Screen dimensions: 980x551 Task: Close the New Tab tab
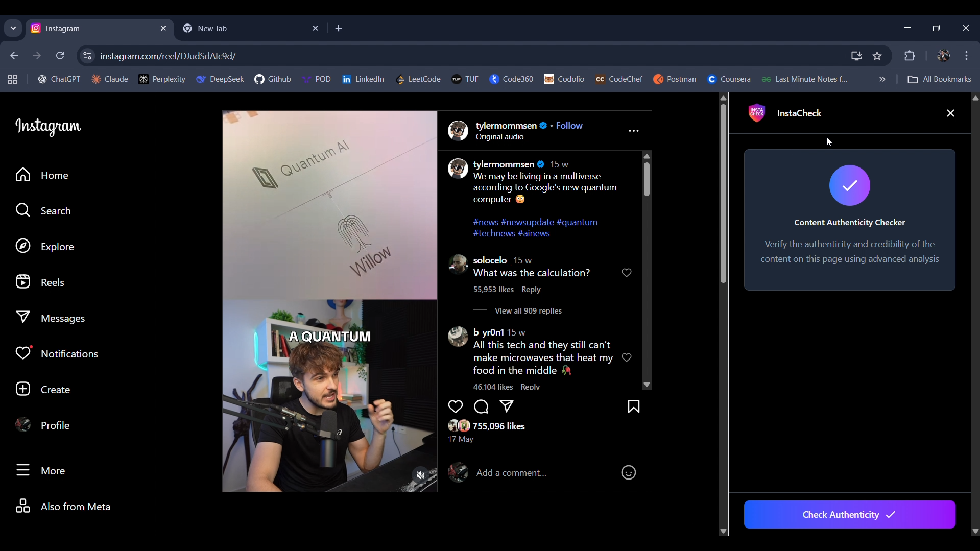315,29
